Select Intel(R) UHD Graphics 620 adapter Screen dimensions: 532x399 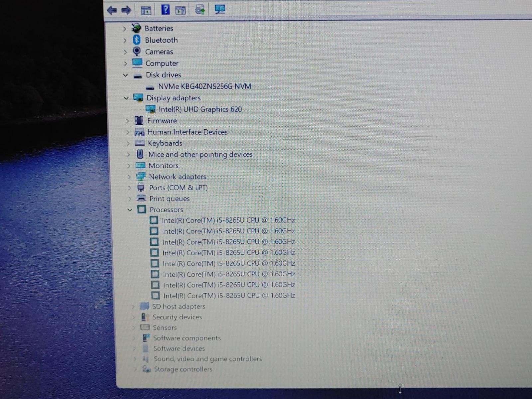200,109
